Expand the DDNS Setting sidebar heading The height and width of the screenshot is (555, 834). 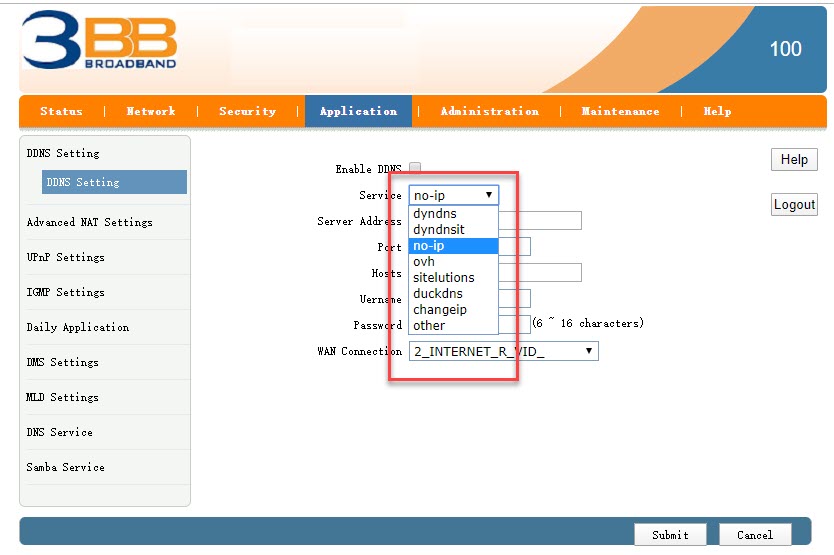pyautogui.click(x=63, y=153)
